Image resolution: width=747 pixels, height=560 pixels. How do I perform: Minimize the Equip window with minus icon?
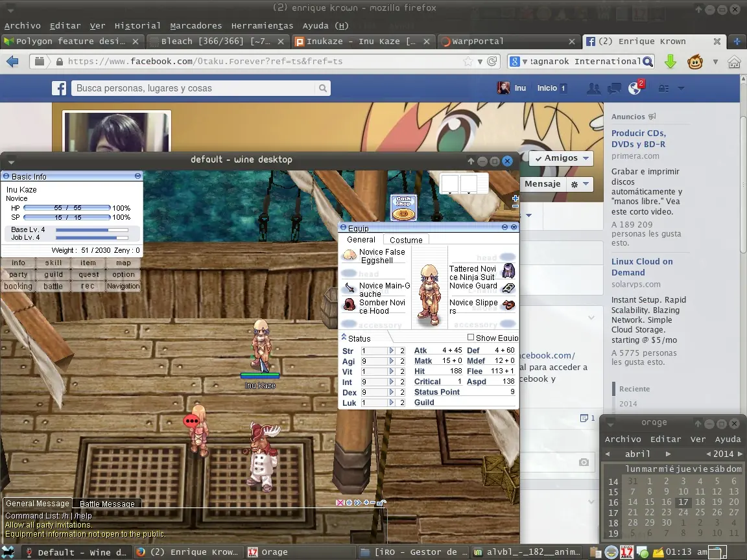[505, 227]
